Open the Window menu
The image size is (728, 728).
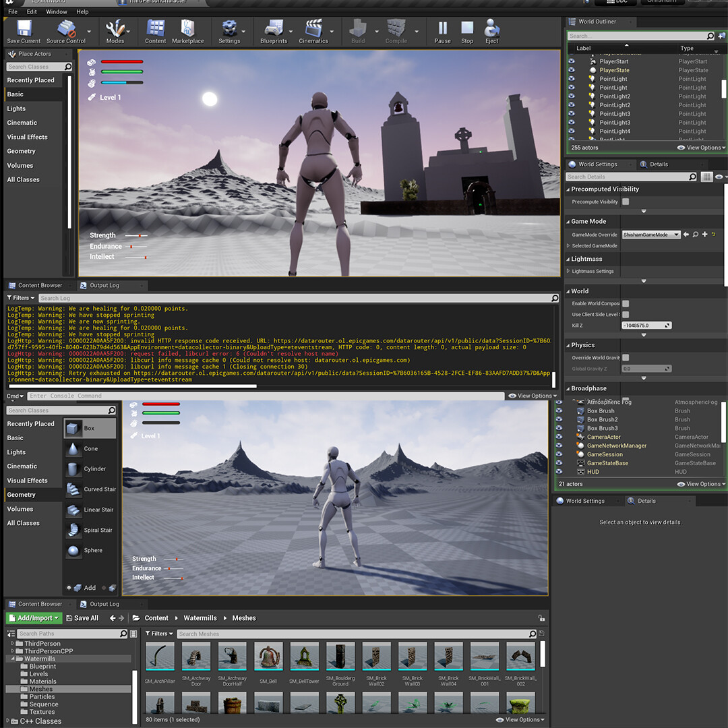(x=57, y=11)
